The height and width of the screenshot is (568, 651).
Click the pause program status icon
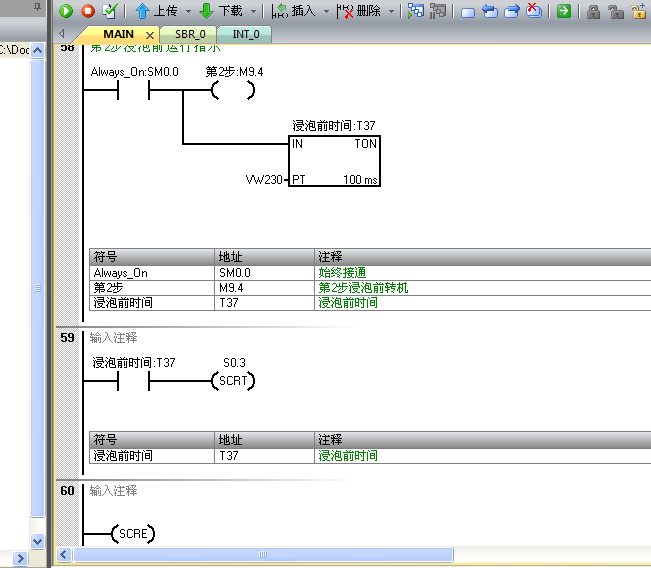pyautogui.click(x=438, y=11)
